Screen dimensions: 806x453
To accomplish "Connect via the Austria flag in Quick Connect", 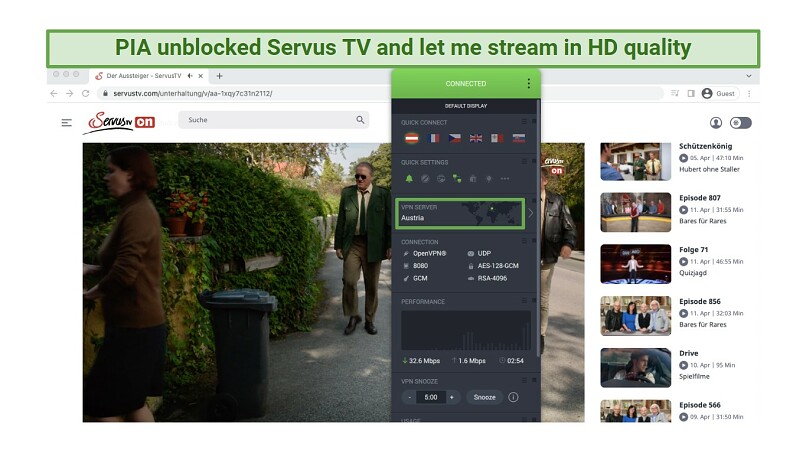I will click(x=411, y=138).
